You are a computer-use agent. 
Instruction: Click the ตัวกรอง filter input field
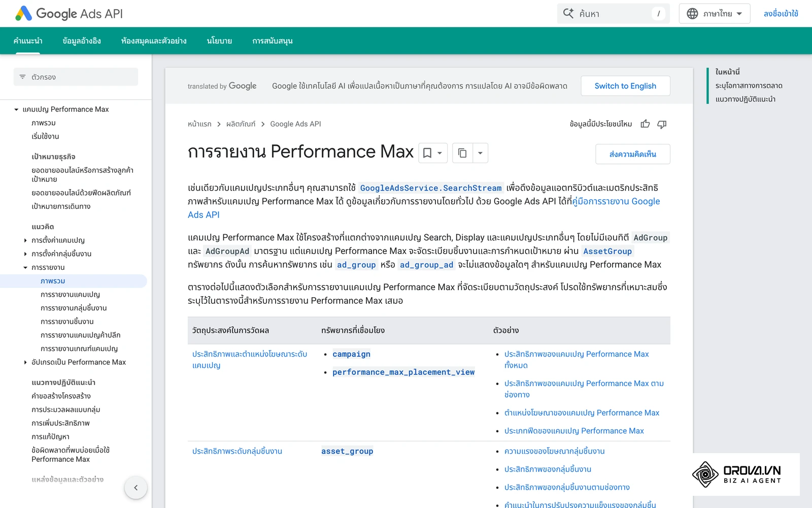[x=76, y=77]
